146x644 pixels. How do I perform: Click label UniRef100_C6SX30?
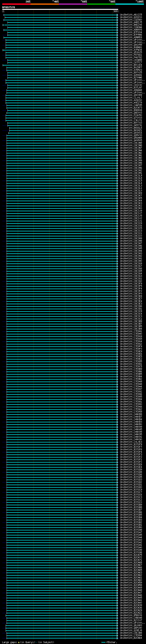pos(131,85)
